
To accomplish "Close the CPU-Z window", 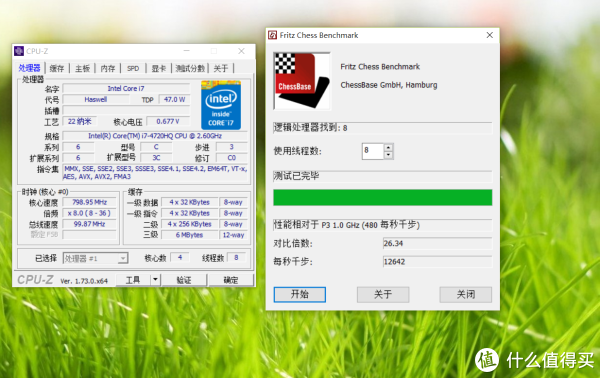I will point(241,51).
